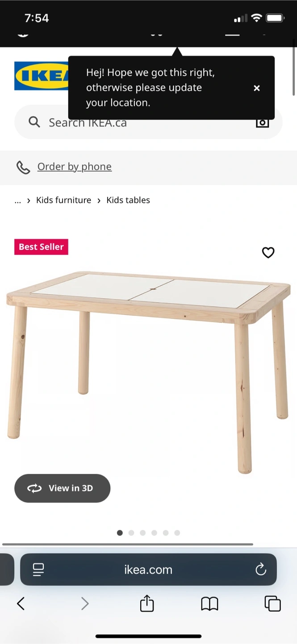Open the Safari share sheet icon
The image size is (297, 644).
coord(147,603)
